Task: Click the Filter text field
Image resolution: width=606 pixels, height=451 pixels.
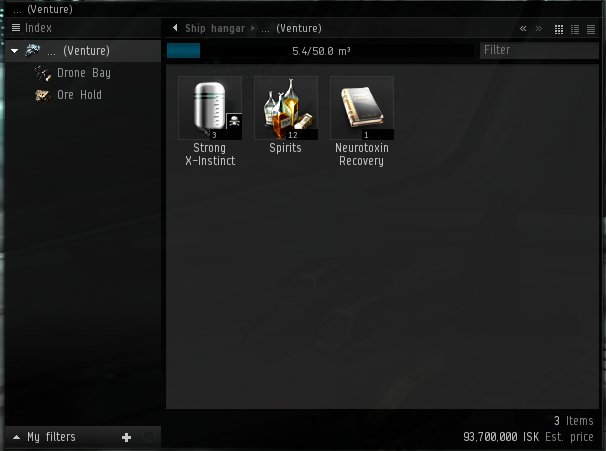Action: (539, 50)
